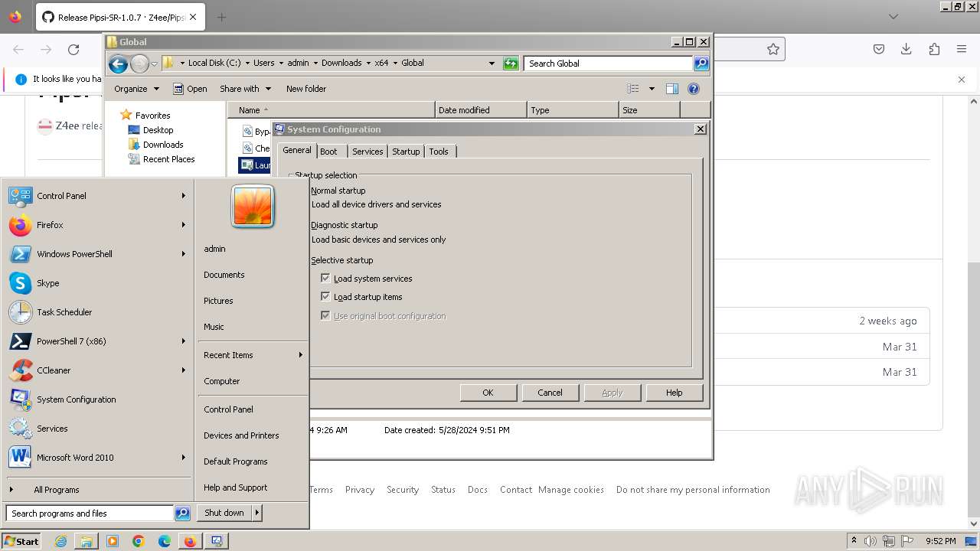Open Google Chrome from the taskbar
The image size is (980, 551).
(139, 541)
